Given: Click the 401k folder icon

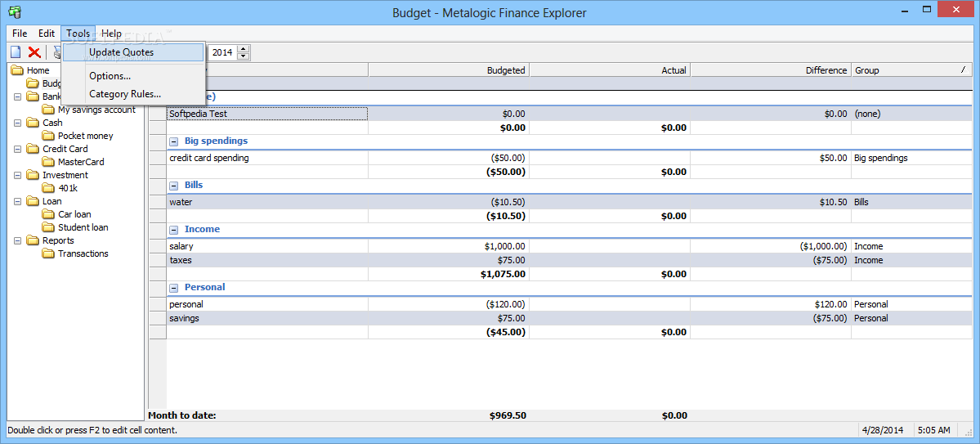Looking at the screenshot, I should 48,188.
